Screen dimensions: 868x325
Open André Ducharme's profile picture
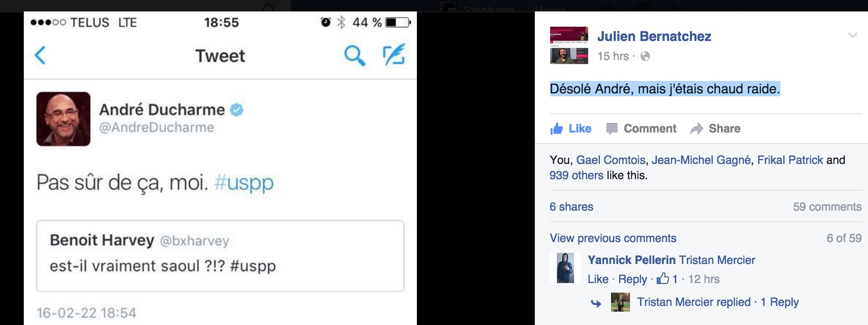click(x=63, y=119)
